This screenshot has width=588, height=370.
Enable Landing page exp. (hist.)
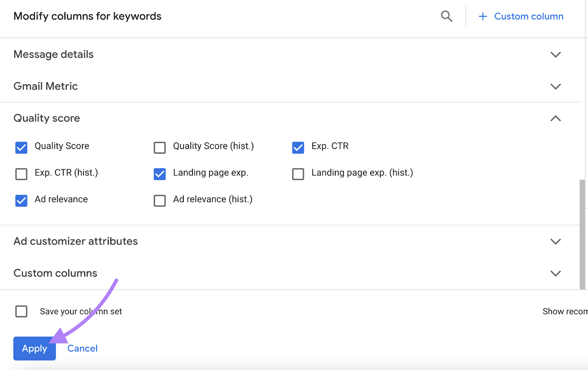click(x=298, y=174)
